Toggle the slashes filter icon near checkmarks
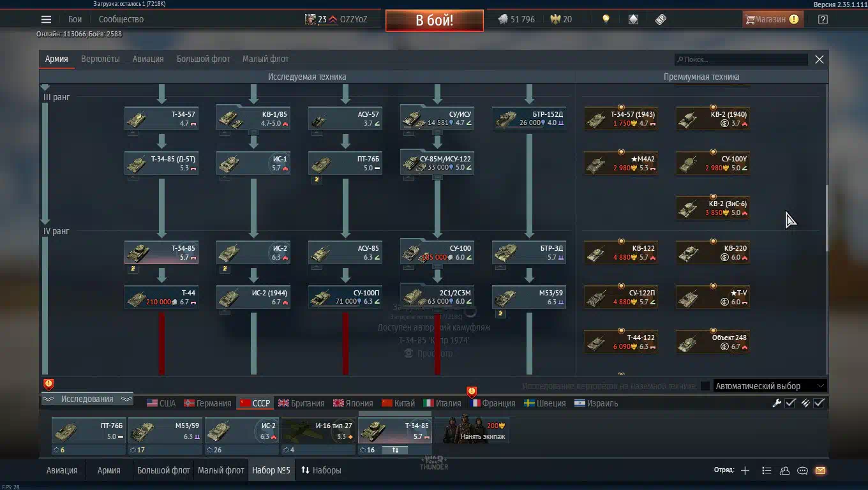The height and width of the screenshot is (490, 868). [x=805, y=403]
